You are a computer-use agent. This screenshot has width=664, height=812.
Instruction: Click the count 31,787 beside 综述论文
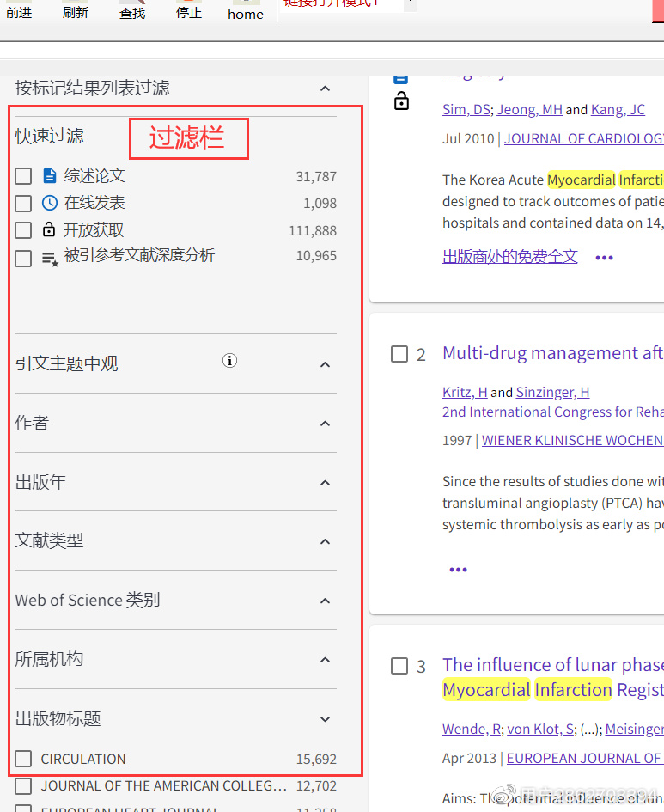coord(316,177)
